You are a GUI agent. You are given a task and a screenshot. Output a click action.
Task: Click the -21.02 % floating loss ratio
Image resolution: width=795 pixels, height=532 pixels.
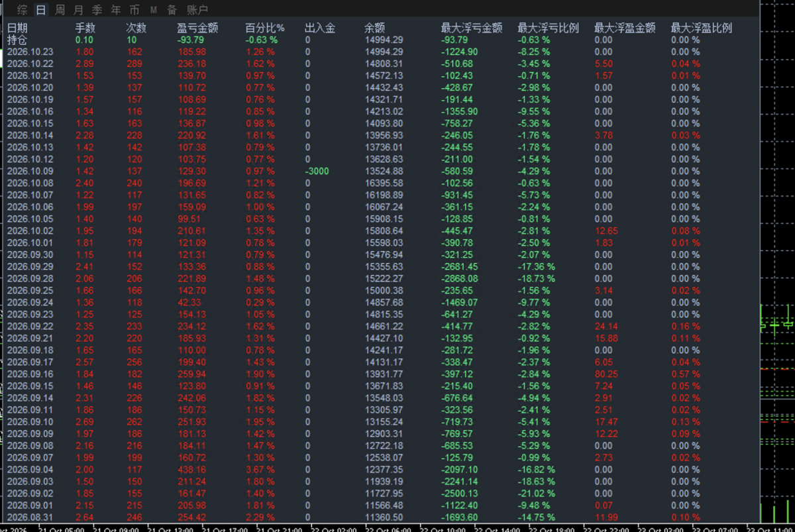coord(537,493)
